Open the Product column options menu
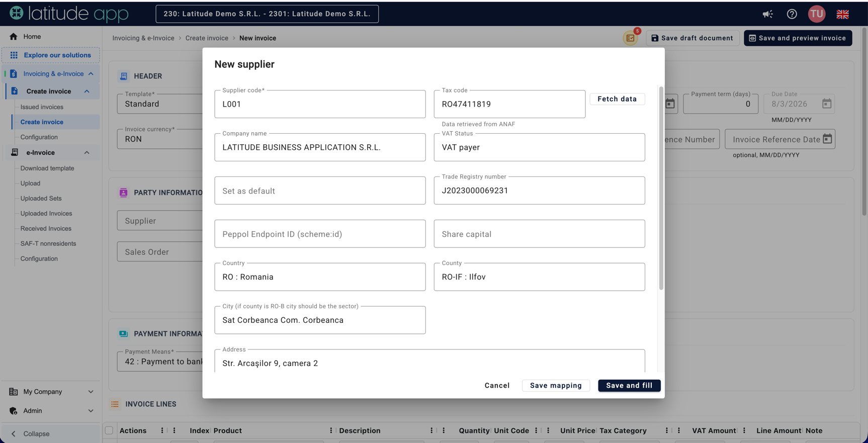 [x=331, y=430]
